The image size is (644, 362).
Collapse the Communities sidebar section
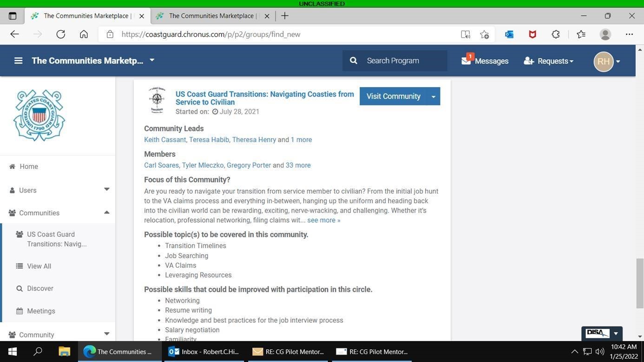click(x=106, y=213)
